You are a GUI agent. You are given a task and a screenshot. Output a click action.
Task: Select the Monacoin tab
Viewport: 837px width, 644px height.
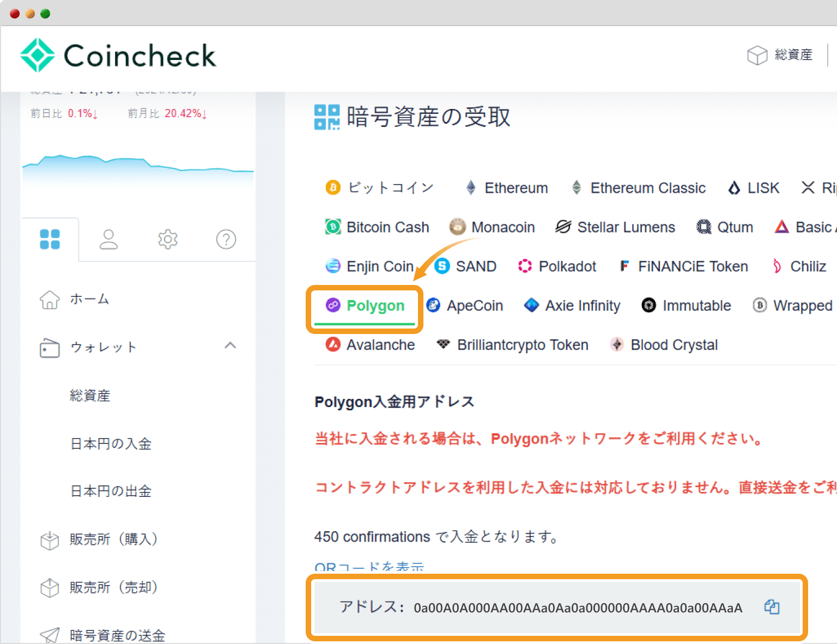[x=492, y=227]
